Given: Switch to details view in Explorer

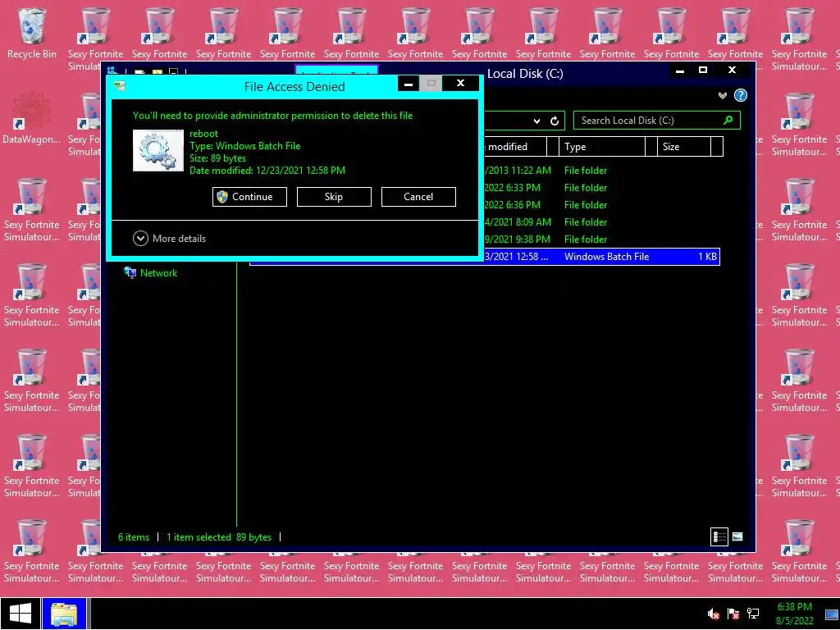Looking at the screenshot, I should tap(719, 536).
